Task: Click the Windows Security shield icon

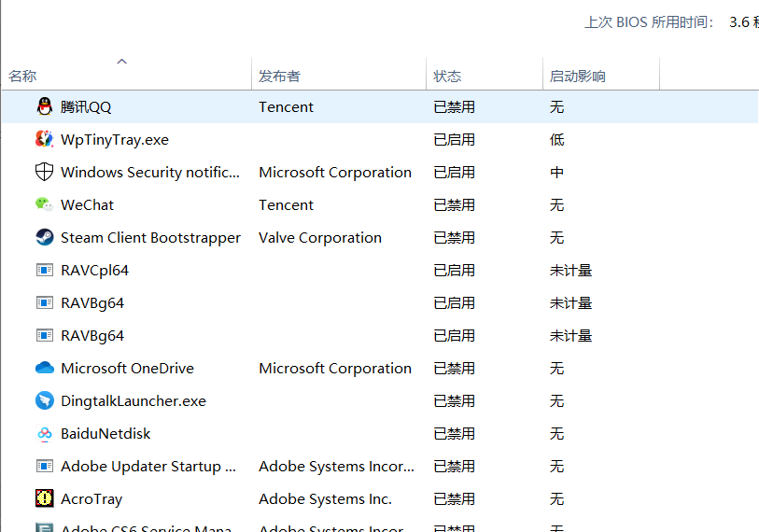Action: 44,173
